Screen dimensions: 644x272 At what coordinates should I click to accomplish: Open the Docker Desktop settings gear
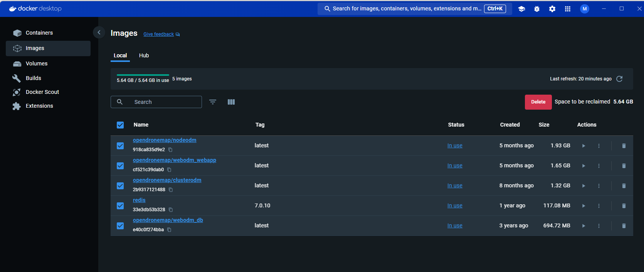[x=552, y=9]
